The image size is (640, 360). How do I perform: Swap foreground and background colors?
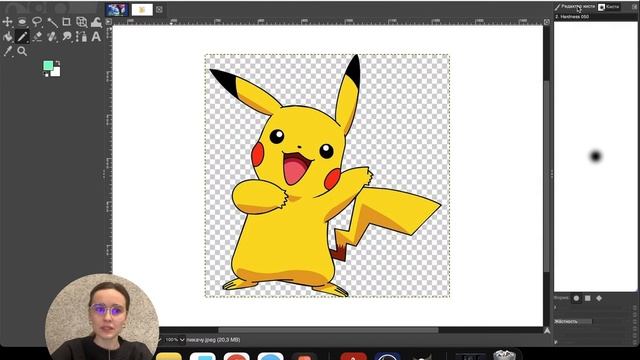(x=58, y=63)
